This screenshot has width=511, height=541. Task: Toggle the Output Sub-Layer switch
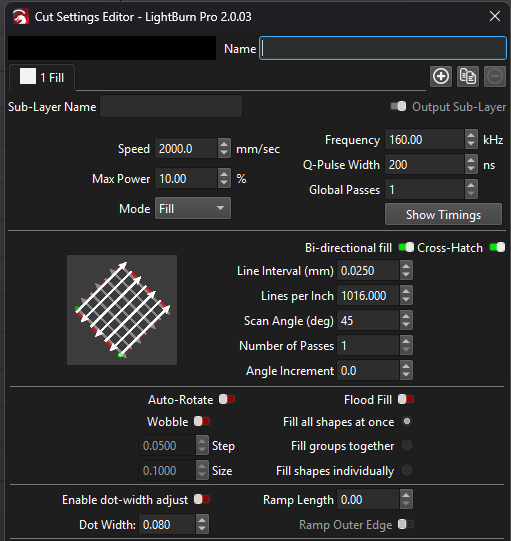398,106
